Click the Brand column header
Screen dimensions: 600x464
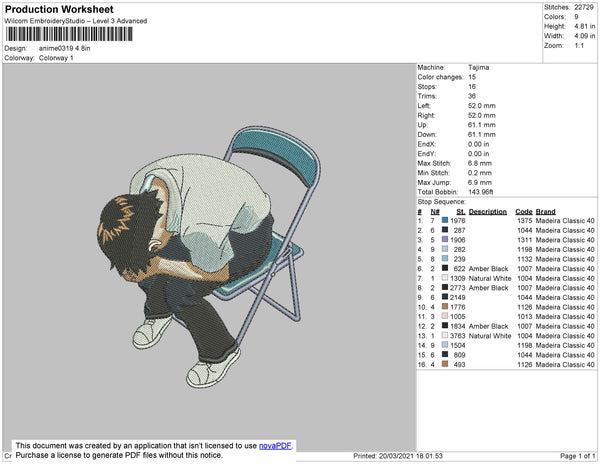point(545,212)
